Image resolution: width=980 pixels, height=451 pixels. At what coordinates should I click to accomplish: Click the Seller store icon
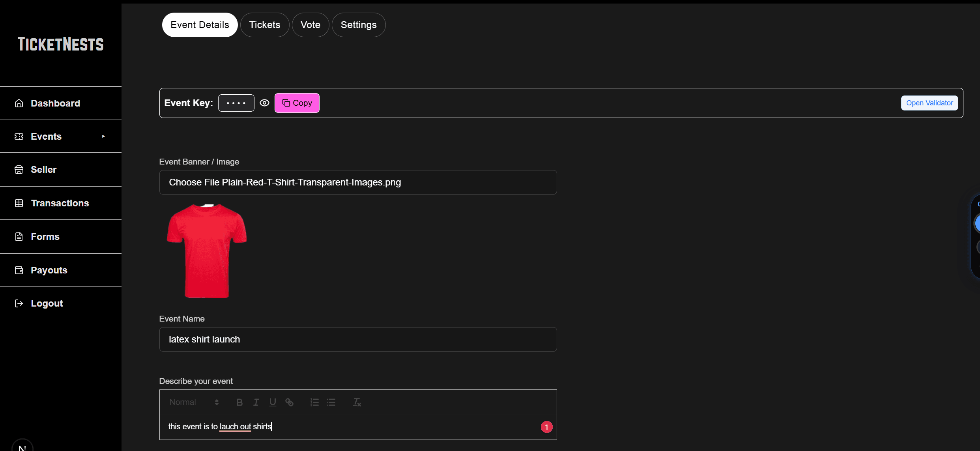point(19,170)
